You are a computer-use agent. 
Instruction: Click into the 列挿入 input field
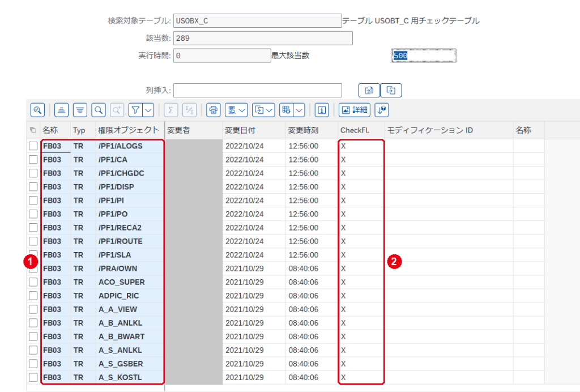pyautogui.click(x=258, y=90)
